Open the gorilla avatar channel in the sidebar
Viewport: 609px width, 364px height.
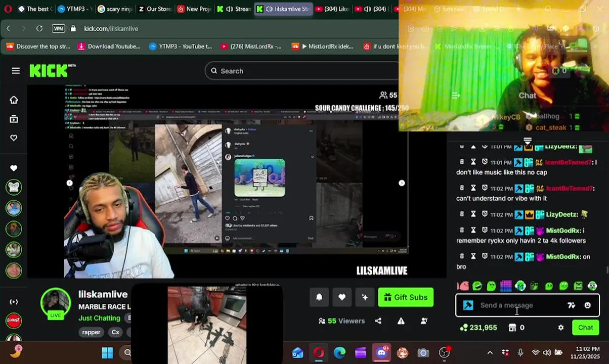click(x=14, y=187)
